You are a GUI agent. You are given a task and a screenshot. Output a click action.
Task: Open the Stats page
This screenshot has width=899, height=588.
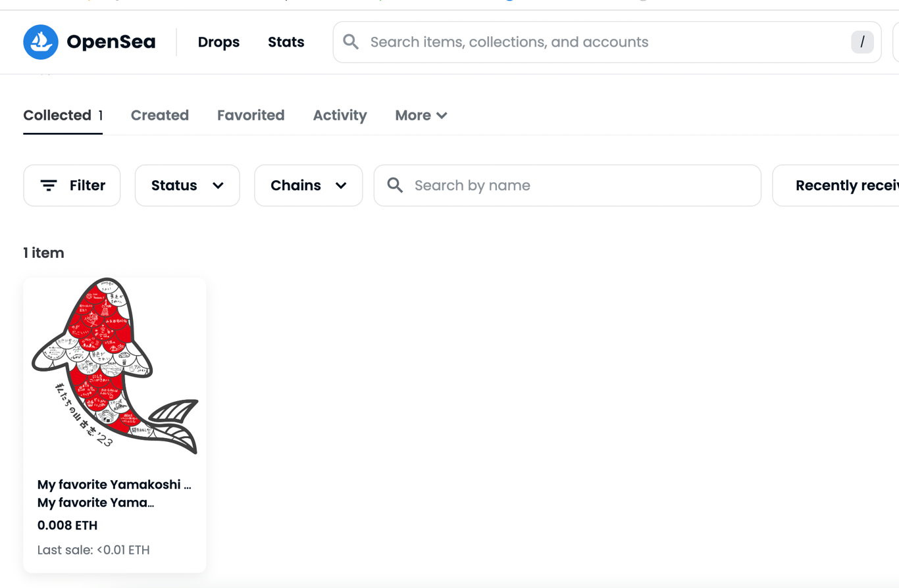(286, 42)
